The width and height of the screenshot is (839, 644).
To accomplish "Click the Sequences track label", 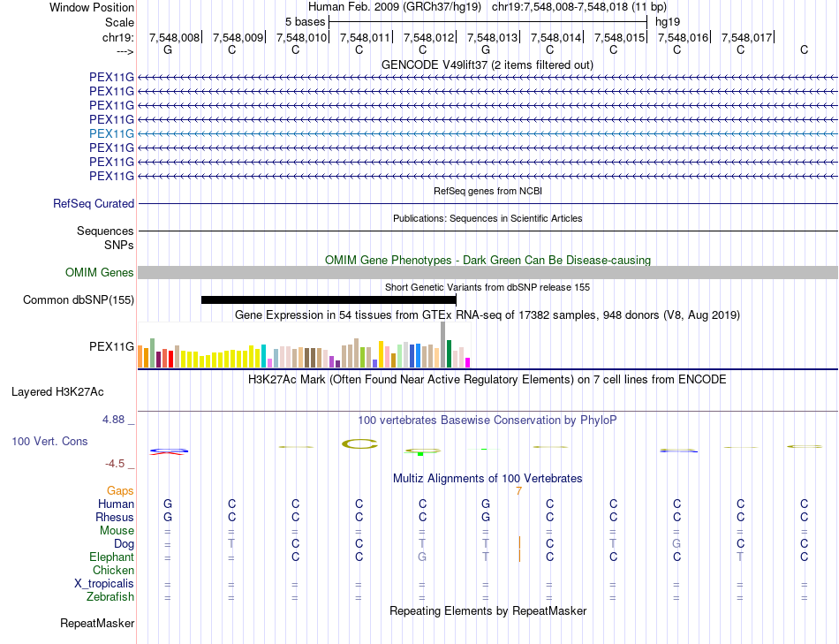I will pyautogui.click(x=105, y=231).
